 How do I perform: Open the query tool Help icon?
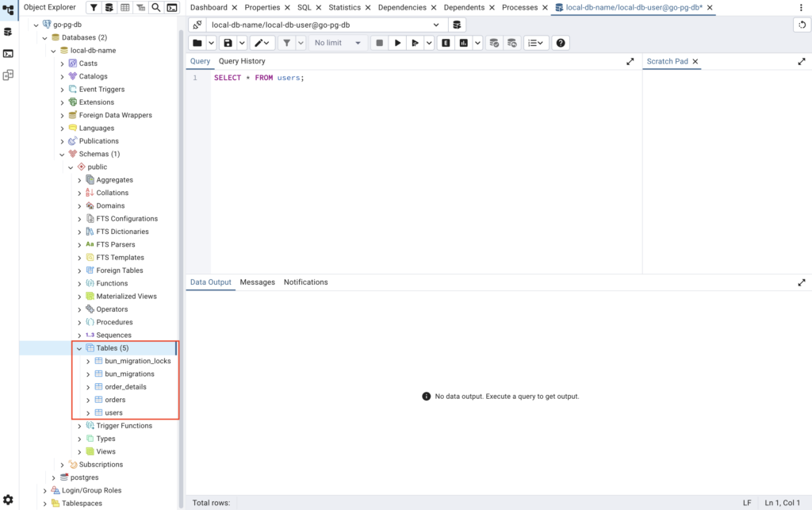(x=560, y=43)
